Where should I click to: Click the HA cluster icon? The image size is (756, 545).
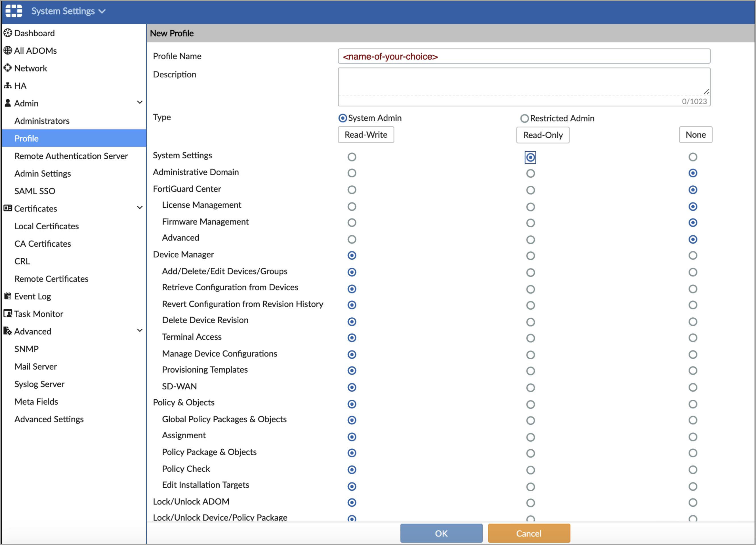tap(8, 86)
